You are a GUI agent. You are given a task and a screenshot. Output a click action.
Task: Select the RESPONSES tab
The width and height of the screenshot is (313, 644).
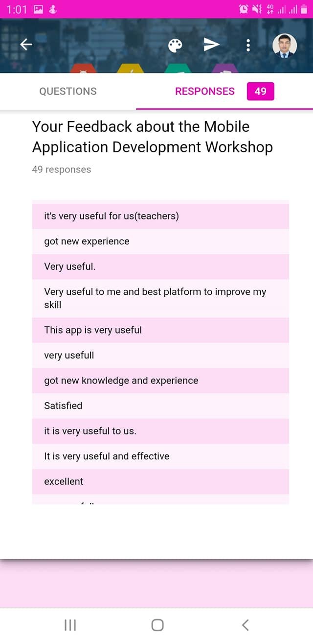coord(205,92)
